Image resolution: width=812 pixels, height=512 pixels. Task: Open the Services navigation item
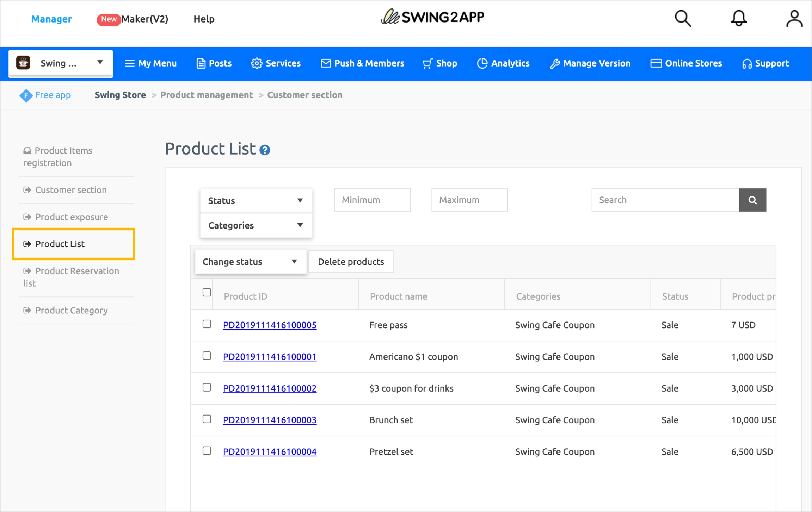pyautogui.click(x=276, y=63)
